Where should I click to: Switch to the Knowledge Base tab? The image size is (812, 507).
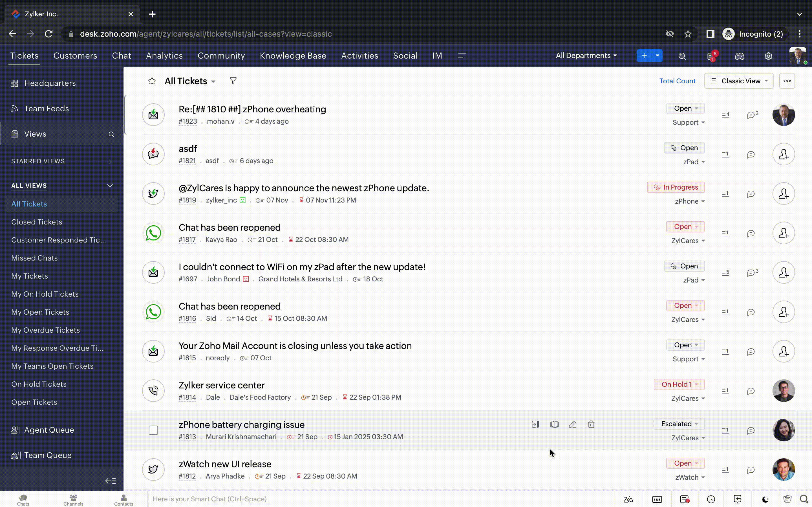[293, 56]
